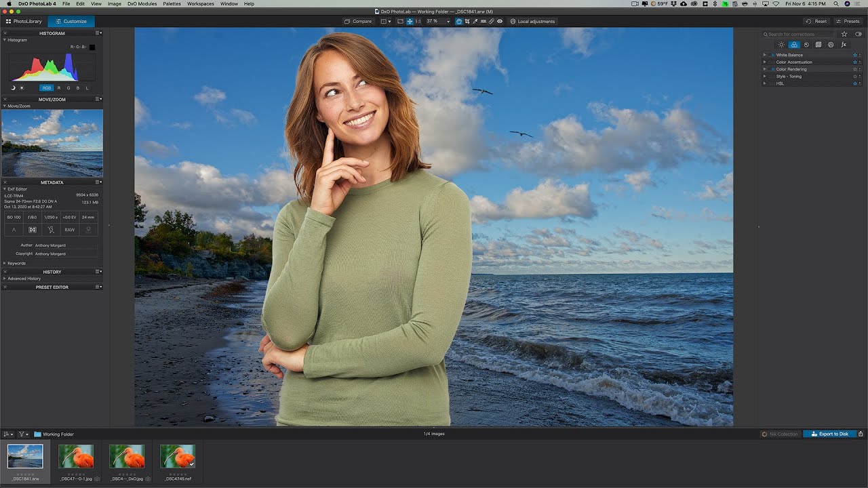Open the Palettes menu
Screen dimensions: 868x488
[172, 4]
